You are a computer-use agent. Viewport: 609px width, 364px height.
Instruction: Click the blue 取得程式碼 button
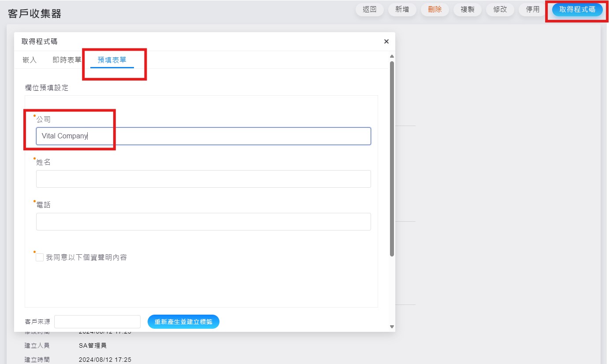point(577,9)
